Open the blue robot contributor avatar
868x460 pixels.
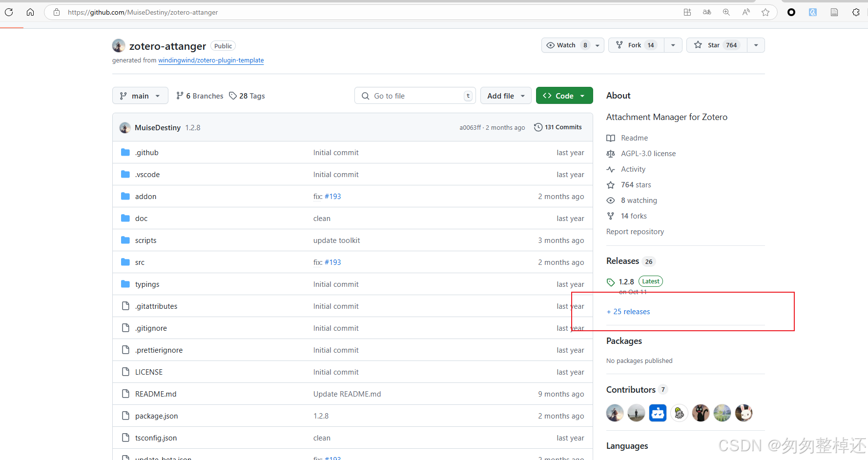pyautogui.click(x=658, y=413)
